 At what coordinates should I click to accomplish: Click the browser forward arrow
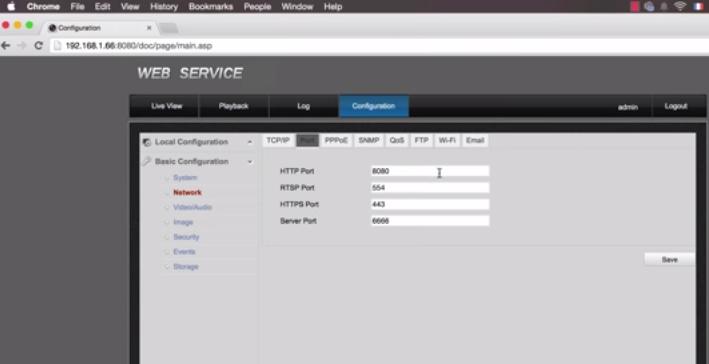click(22, 46)
